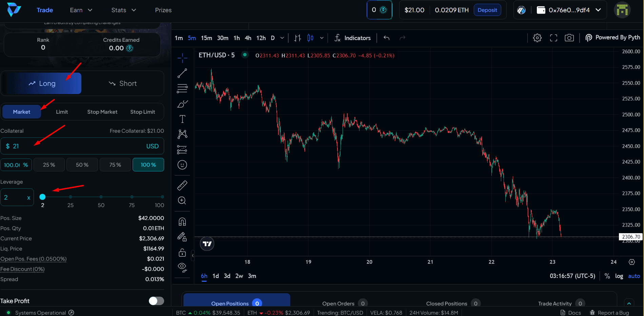This screenshot has height=316, width=644.
Task: Click the leverage slider handle
Action: (42, 197)
